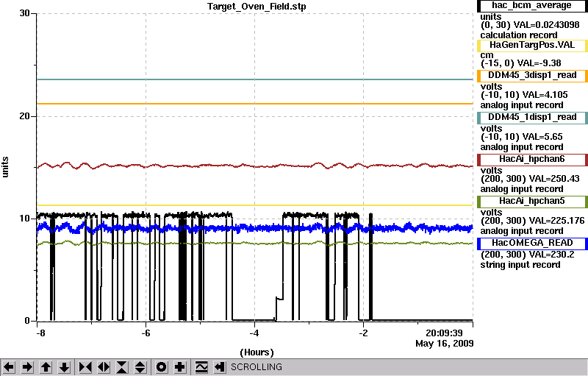Click the wavy-line graph toolbar icon
This screenshot has width=588, height=376.
[x=201, y=367]
